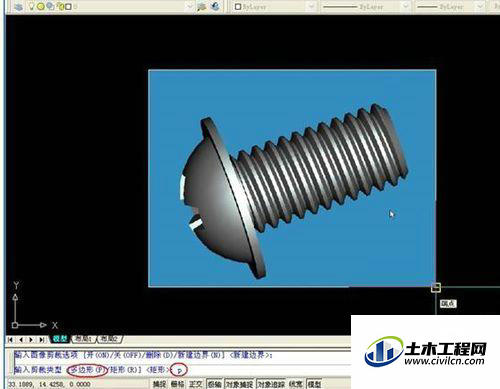
Task: Expand the lineweight control dropdown arrow
Action: pyautogui.click(x=480, y=6)
